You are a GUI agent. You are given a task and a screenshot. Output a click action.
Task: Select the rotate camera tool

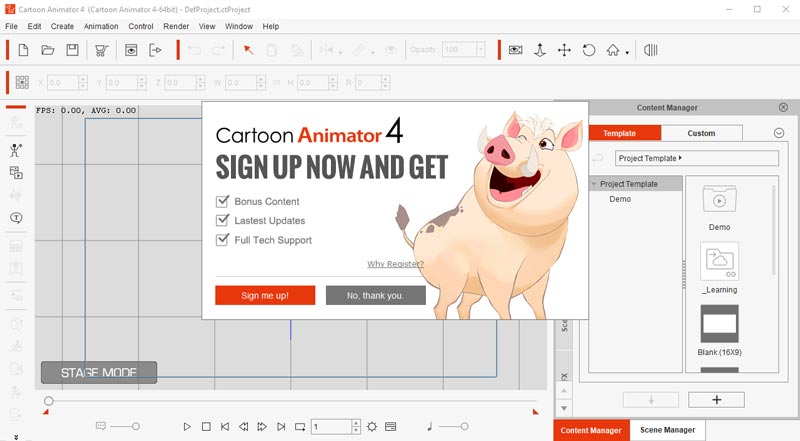(589, 50)
